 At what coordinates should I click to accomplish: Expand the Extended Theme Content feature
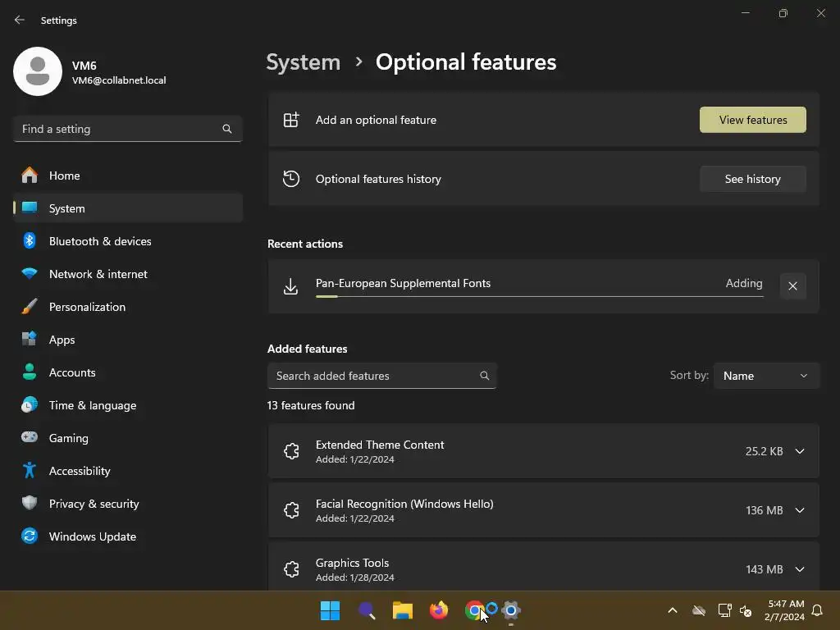click(800, 451)
